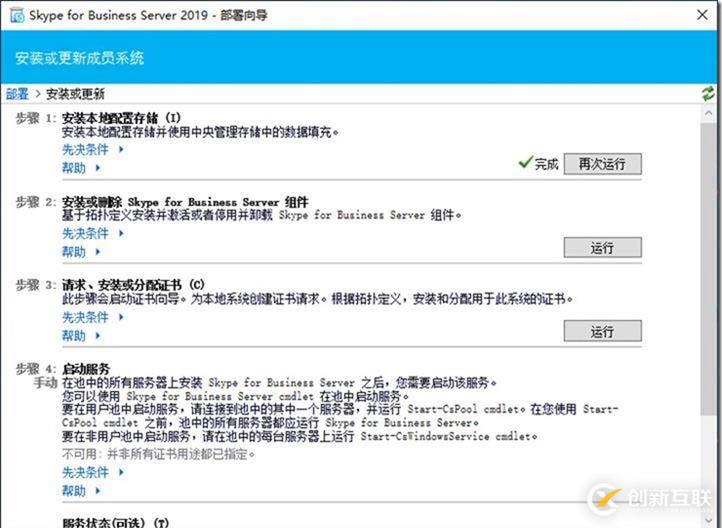722x528 pixels.
Task: Click step 1 title 安装本地配置存储
Action: coord(122,118)
